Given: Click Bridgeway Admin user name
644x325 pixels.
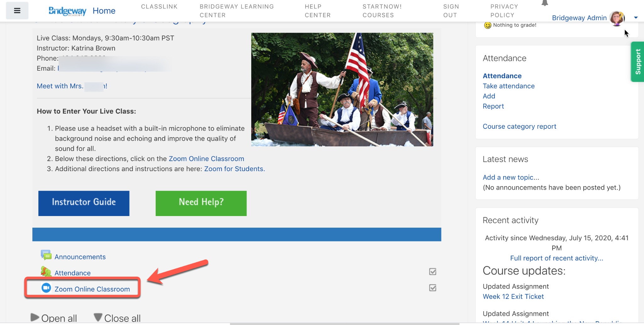Looking at the screenshot, I should (x=579, y=18).
